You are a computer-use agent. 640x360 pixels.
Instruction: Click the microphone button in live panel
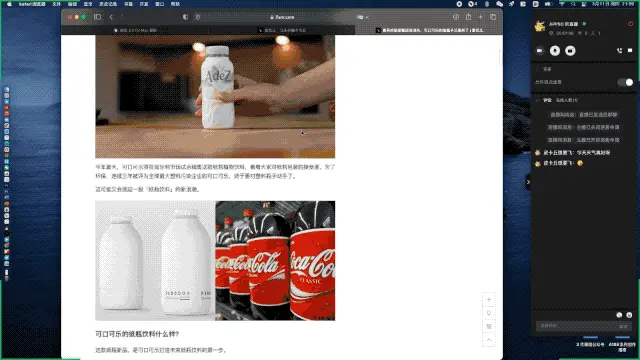pyautogui.click(x=555, y=51)
